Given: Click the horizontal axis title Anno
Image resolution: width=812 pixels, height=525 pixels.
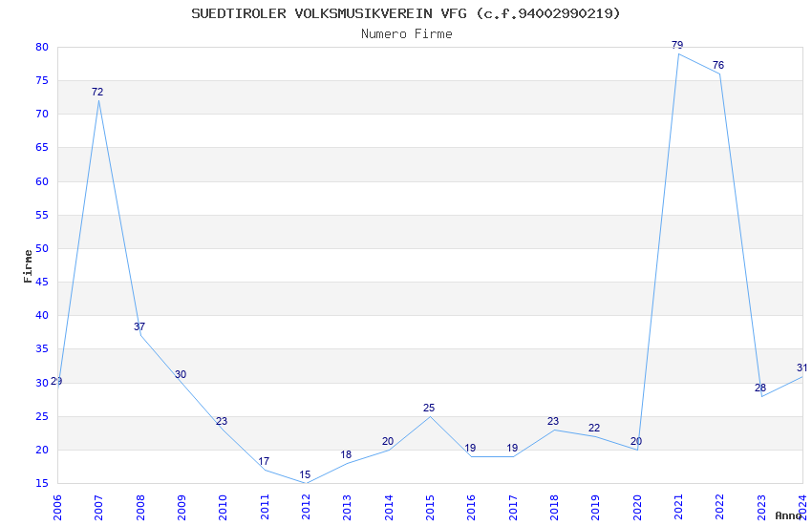Looking at the screenshot, I should (788, 515).
